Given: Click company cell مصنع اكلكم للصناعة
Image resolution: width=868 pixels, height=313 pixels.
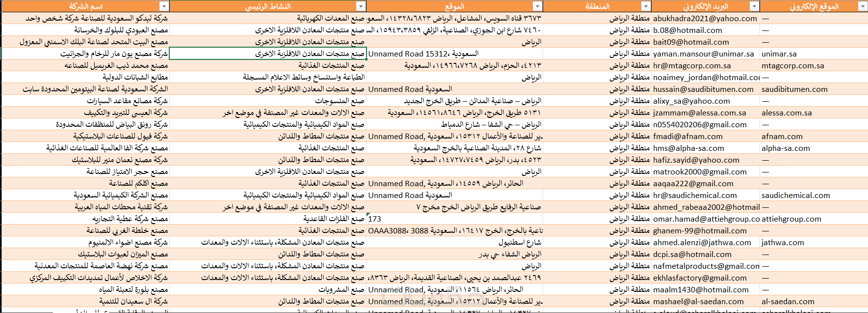Looking at the screenshot, I should 85,183.
